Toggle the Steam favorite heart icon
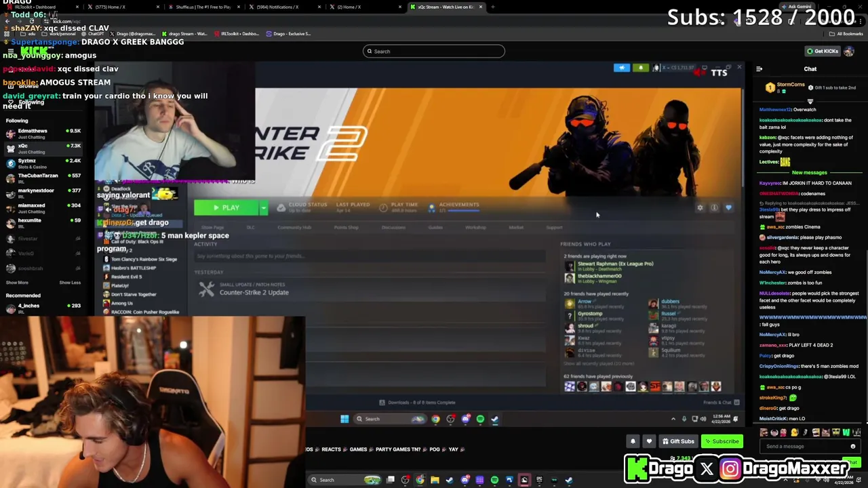 [728, 208]
